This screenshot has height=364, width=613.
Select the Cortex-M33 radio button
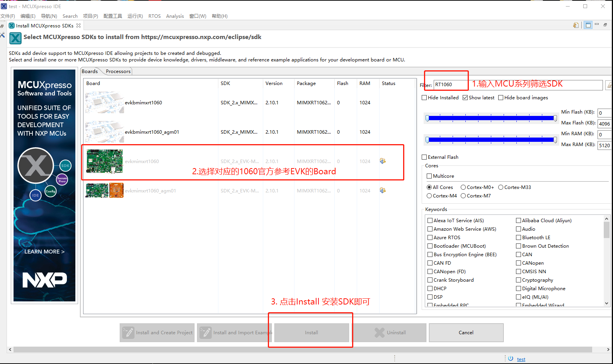point(501,187)
